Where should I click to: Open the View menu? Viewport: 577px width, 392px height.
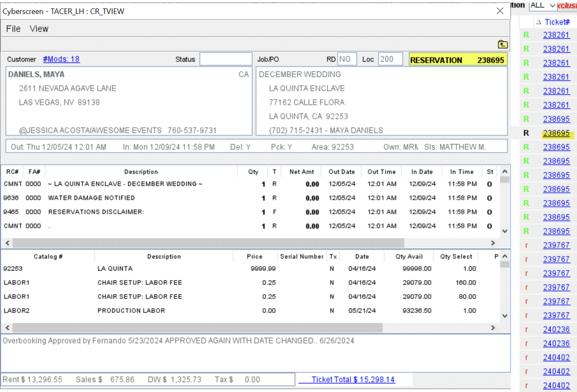(x=39, y=29)
